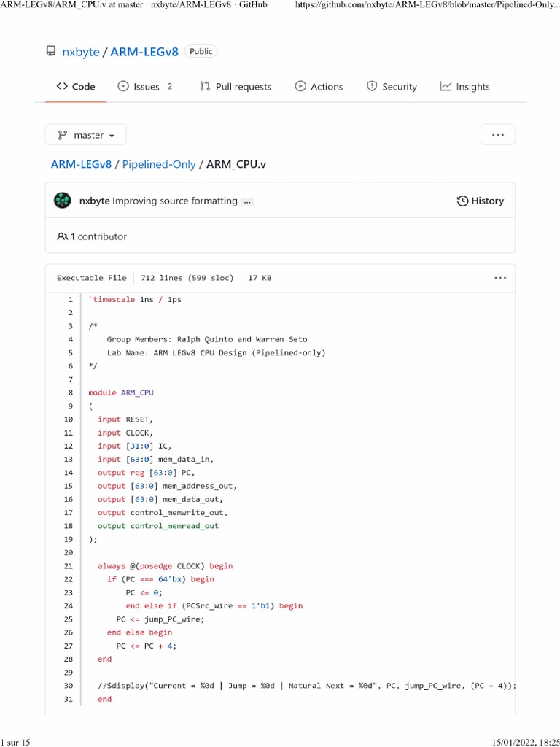
Task: Click the repository book icon
Action: [50, 51]
